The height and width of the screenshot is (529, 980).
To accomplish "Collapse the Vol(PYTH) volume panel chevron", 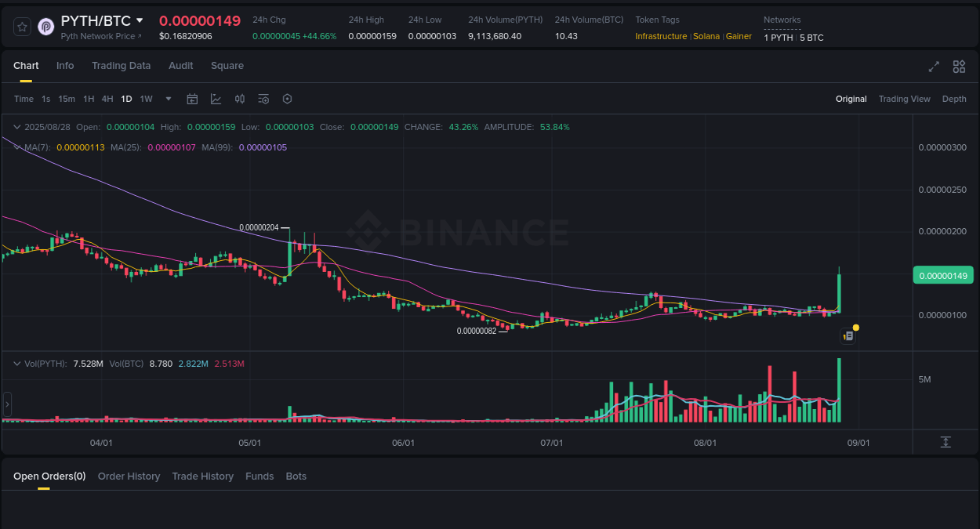I will pos(16,363).
